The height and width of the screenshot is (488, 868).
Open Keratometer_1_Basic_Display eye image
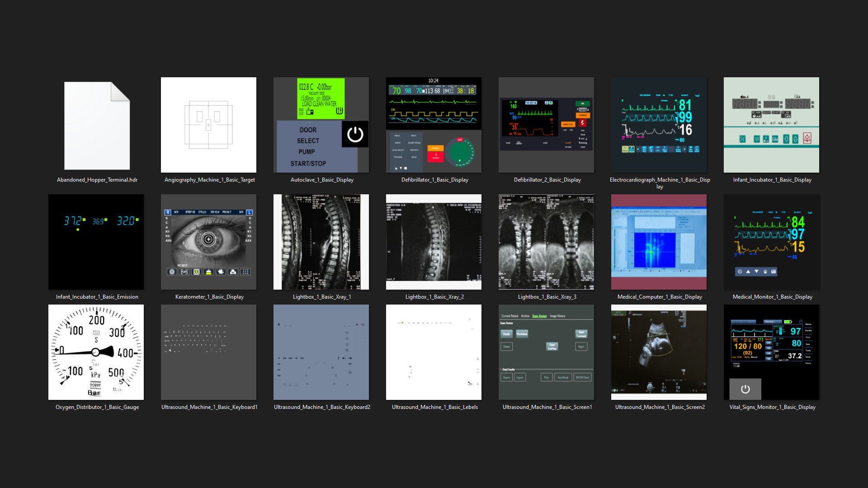[x=208, y=242]
